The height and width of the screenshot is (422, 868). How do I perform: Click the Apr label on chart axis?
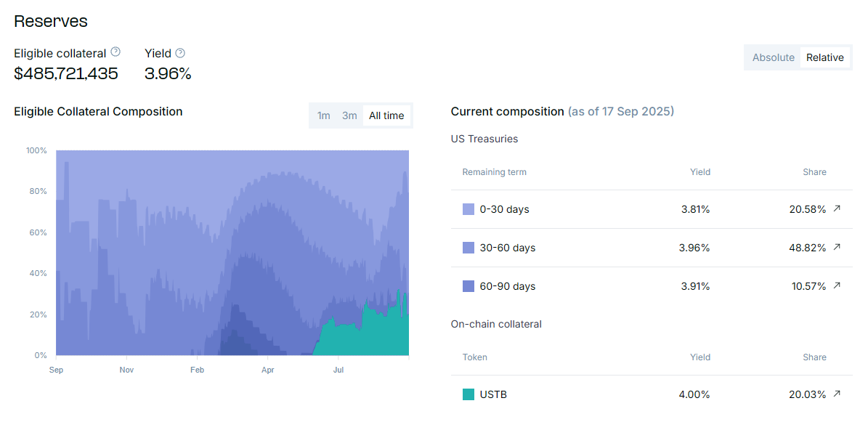(268, 370)
